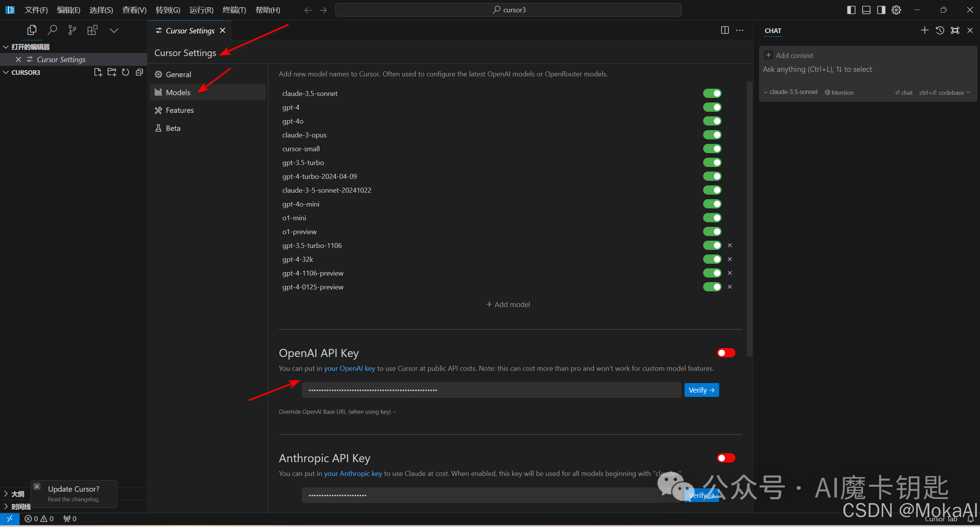Show more sidebar views chevron
Screen dimensions: 980x527
pyautogui.click(x=114, y=30)
